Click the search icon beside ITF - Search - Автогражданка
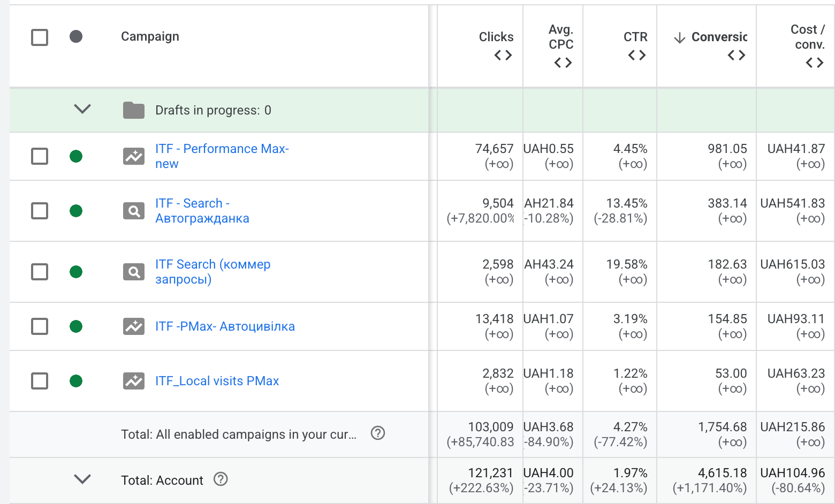The width and height of the screenshot is (835, 504). coord(134,211)
